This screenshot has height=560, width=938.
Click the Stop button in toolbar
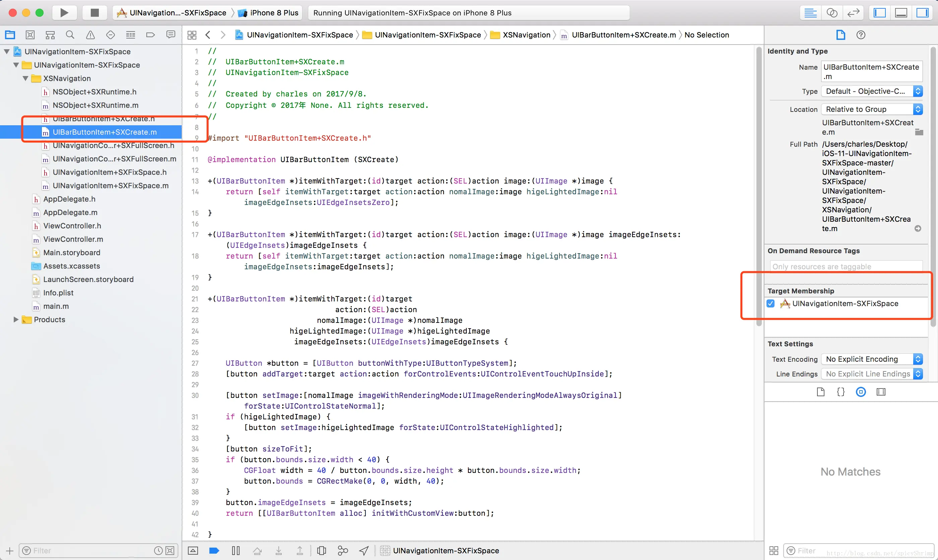tap(95, 13)
